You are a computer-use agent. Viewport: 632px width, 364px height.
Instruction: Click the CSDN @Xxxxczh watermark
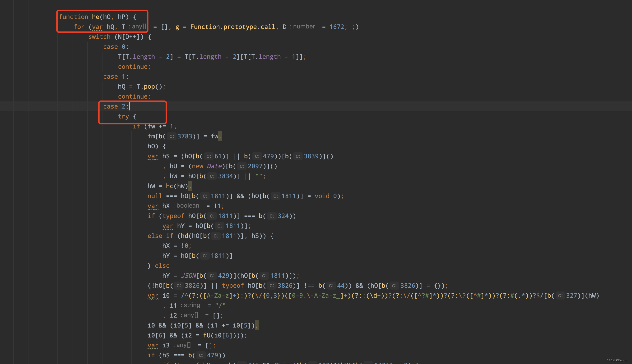(617, 360)
